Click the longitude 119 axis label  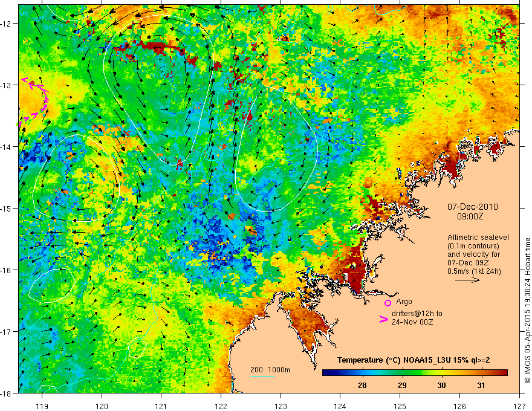click(42, 406)
